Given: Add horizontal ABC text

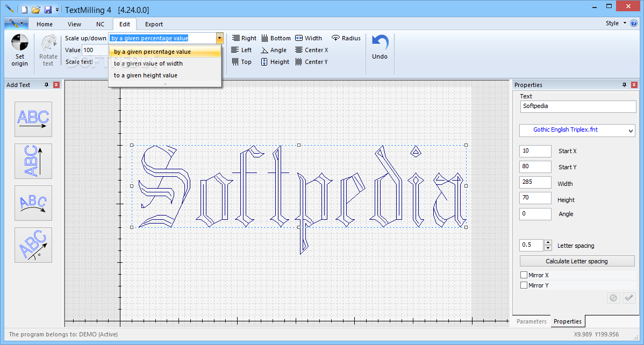Looking at the screenshot, I should coord(33,119).
